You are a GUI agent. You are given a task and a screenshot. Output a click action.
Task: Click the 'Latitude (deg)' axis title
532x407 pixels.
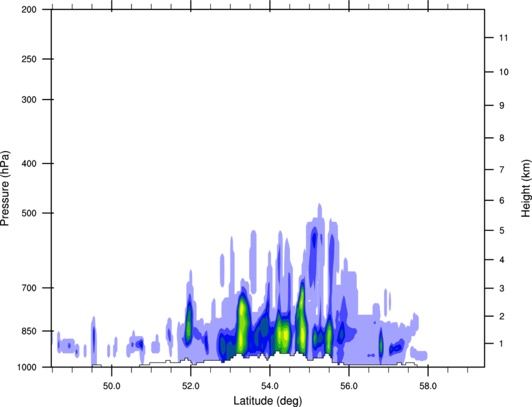click(x=268, y=401)
